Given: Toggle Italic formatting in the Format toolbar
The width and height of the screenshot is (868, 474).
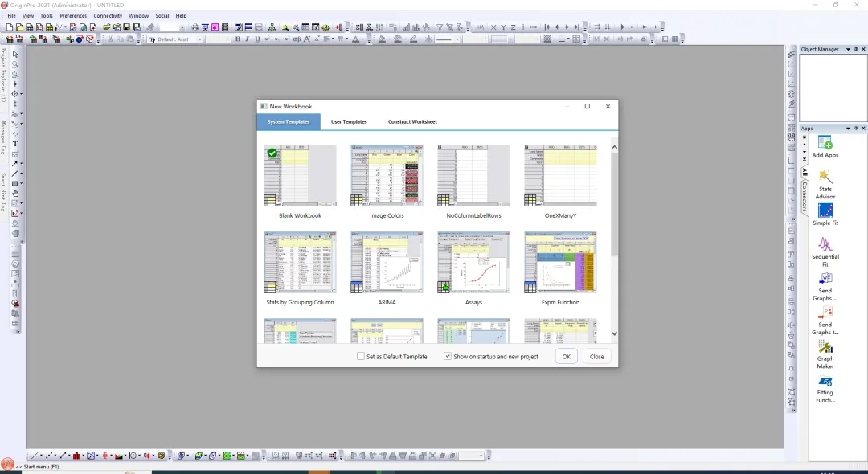Looking at the screenshot, I should pos(248,39).
